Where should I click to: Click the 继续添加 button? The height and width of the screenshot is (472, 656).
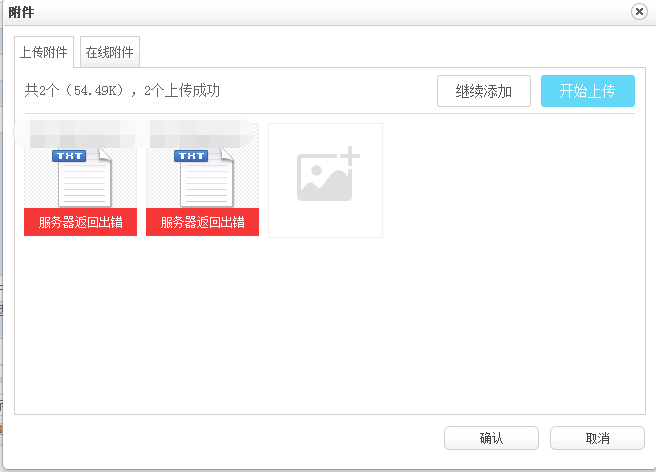coord(484,91)
